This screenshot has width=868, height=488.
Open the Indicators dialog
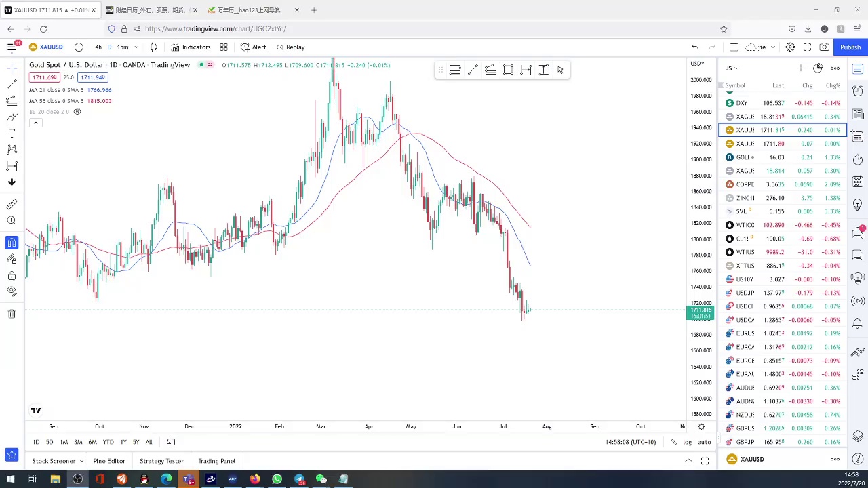(191, 47)
